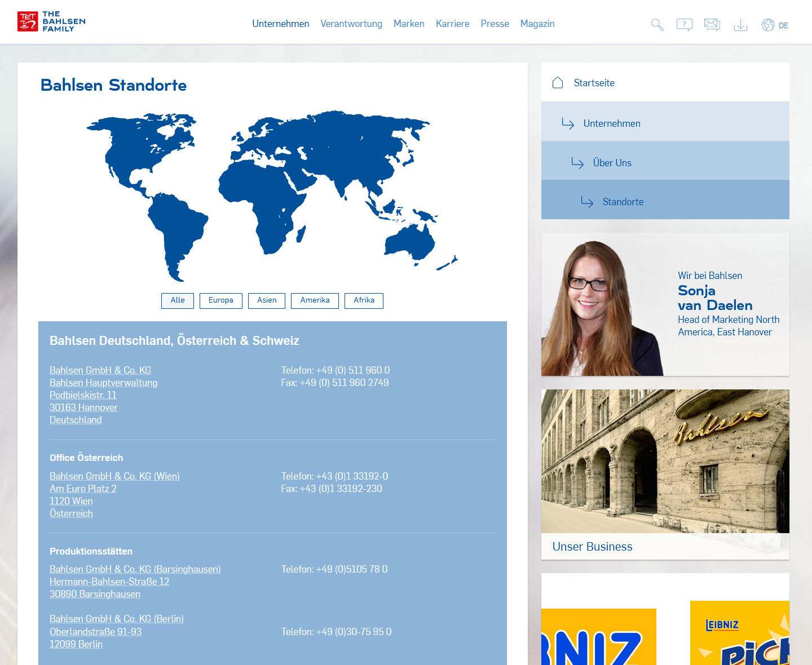The image size is (812, 665).
Task: Click the Bahlsen Standorte page heading
Action: point(113,85)
